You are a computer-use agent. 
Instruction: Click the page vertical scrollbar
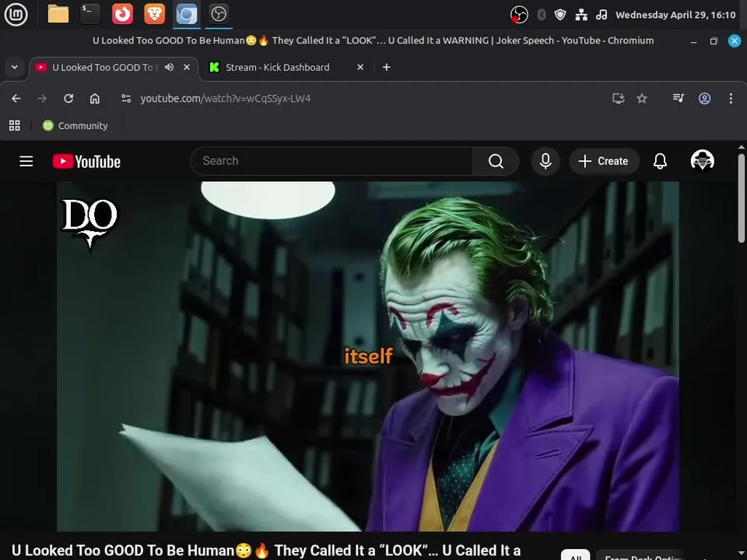coord(741,198)
